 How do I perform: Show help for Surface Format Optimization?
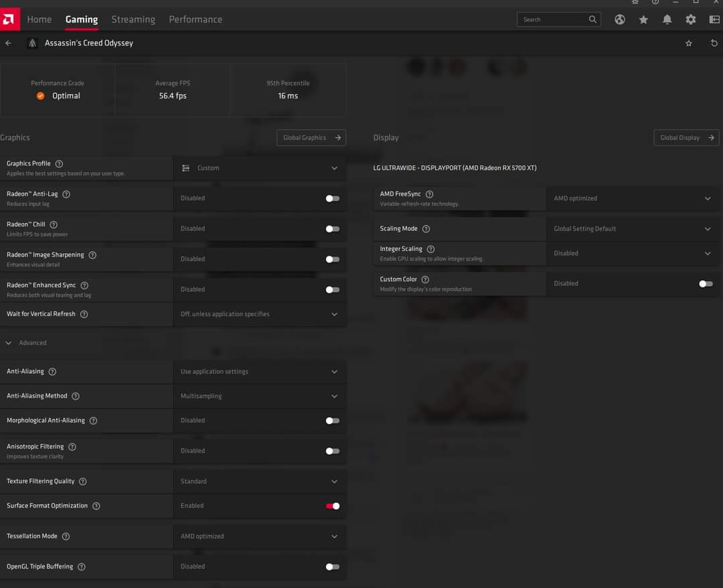click(x=96, y=506)
